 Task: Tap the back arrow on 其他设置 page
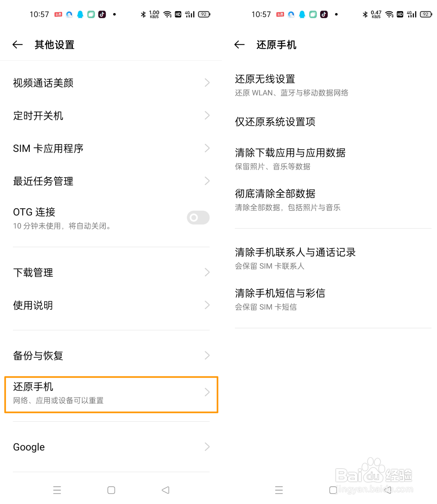coord(17,45)
